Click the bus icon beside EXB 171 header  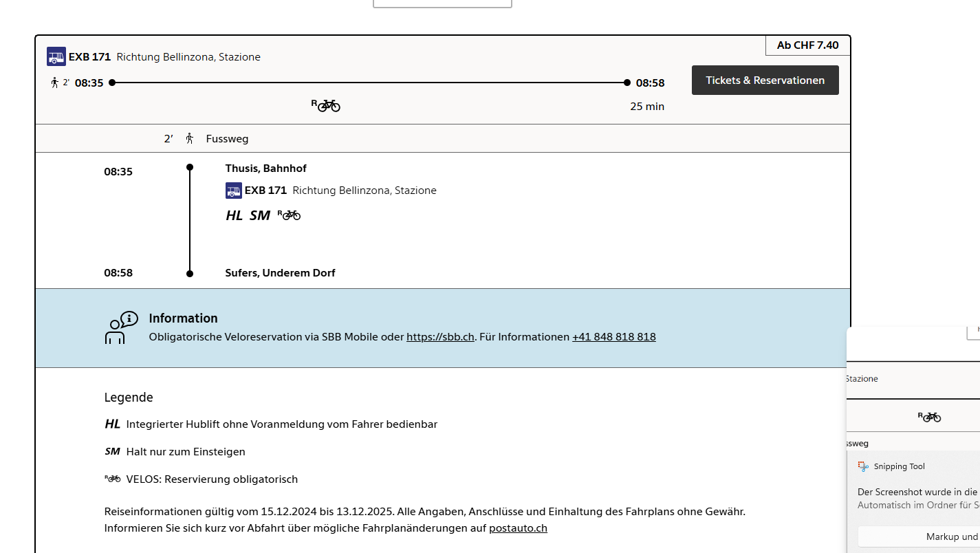[56, 56]
